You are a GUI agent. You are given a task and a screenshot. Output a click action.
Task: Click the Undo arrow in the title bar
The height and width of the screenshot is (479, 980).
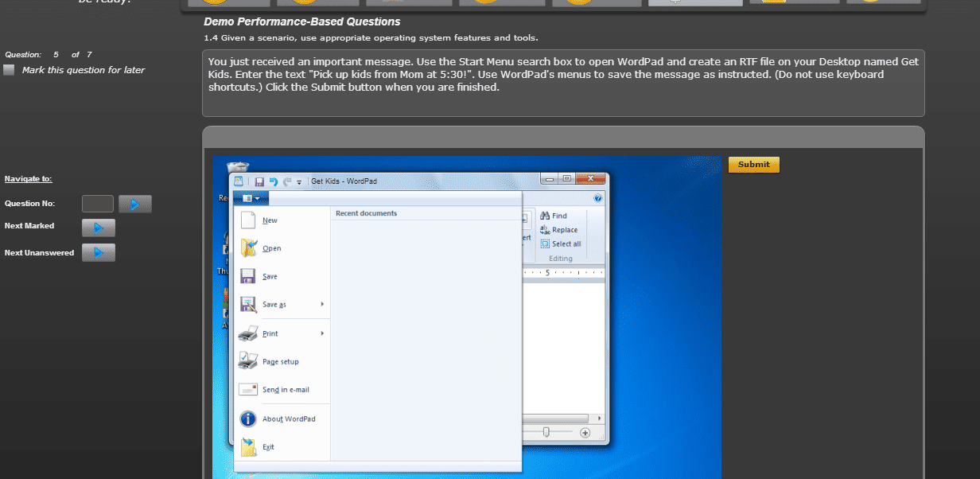(x=274, y=181)
